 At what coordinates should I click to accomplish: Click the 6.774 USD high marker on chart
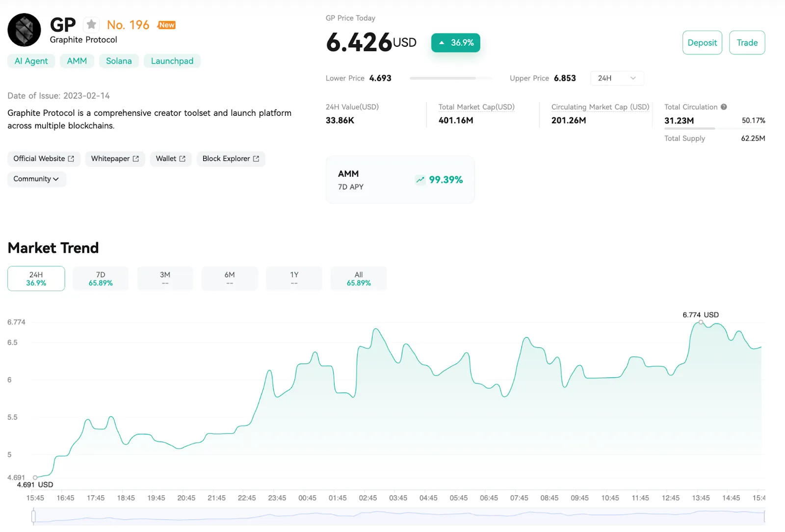tap(701, 322)
